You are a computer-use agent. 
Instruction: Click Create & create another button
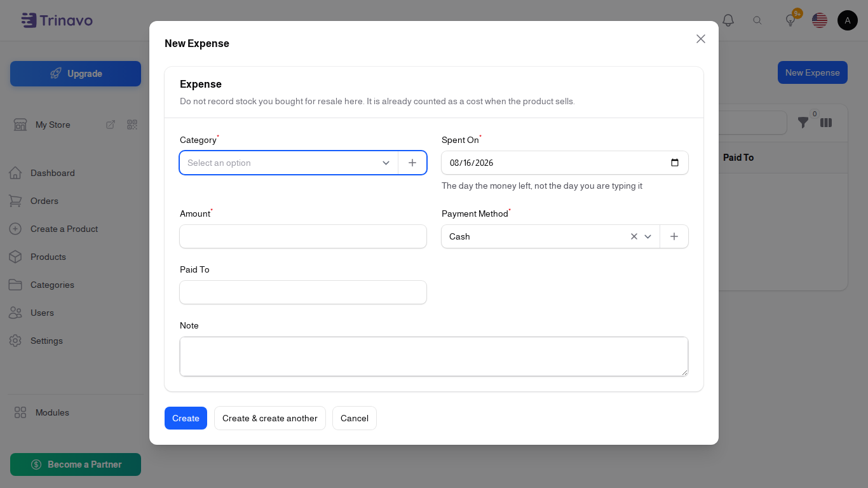[x=270, y=418]
